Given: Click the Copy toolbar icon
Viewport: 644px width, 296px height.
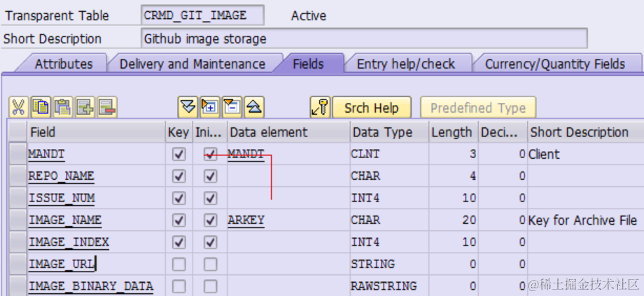Looking at the screenshot, I should [41, 108].
